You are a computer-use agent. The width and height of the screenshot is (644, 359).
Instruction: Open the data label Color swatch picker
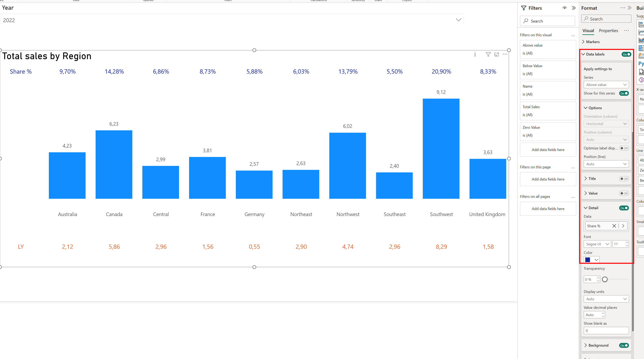pyautogui.click(x=591, y=260)
